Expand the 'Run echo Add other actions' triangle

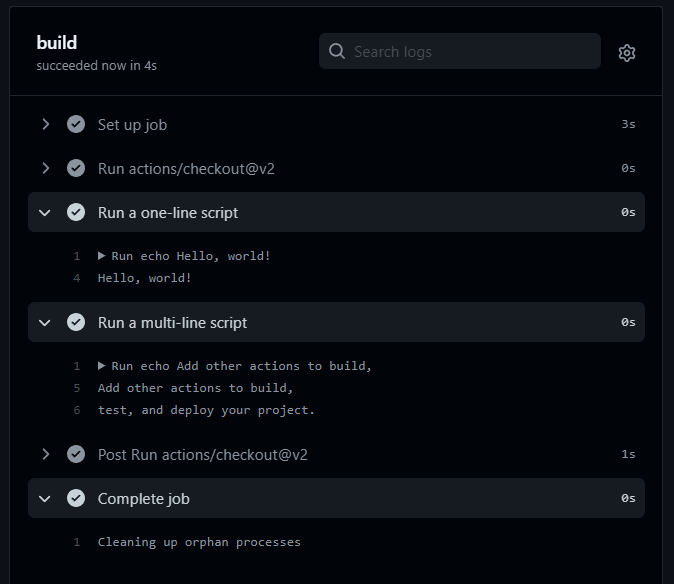coord(101,366)
